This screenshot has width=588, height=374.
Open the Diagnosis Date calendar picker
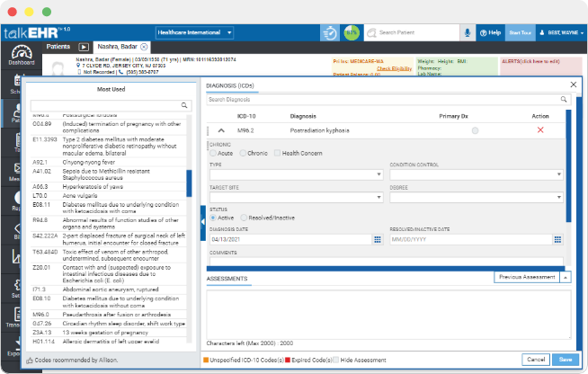377,240
